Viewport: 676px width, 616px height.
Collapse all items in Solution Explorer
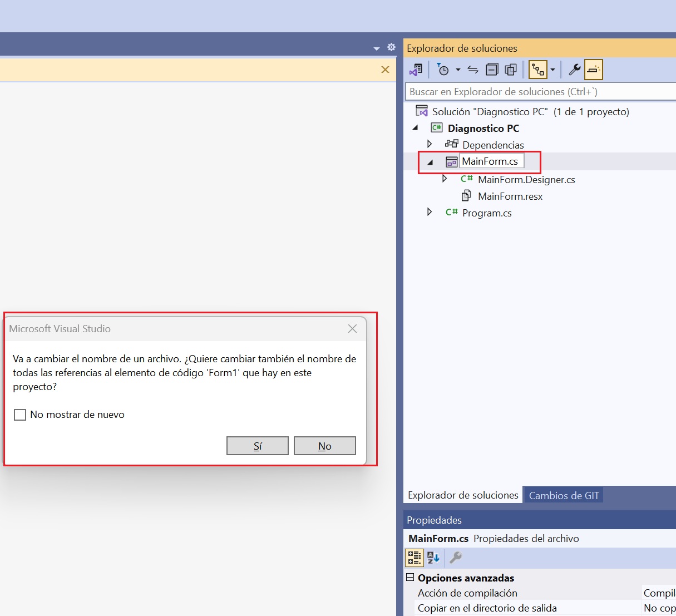coord(492,70)
